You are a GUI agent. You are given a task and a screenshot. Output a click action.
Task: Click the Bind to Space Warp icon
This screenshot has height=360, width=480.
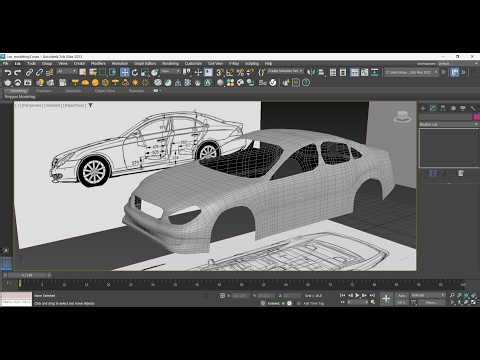49,72
